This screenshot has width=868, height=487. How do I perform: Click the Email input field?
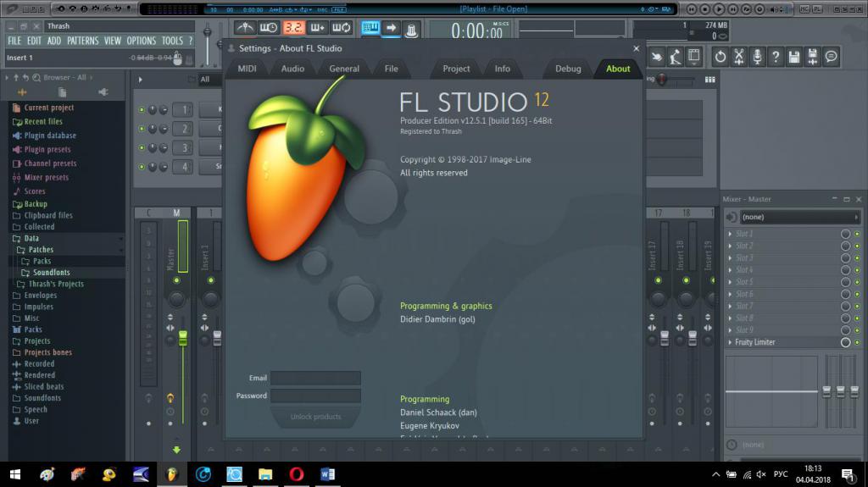point(315,378)
